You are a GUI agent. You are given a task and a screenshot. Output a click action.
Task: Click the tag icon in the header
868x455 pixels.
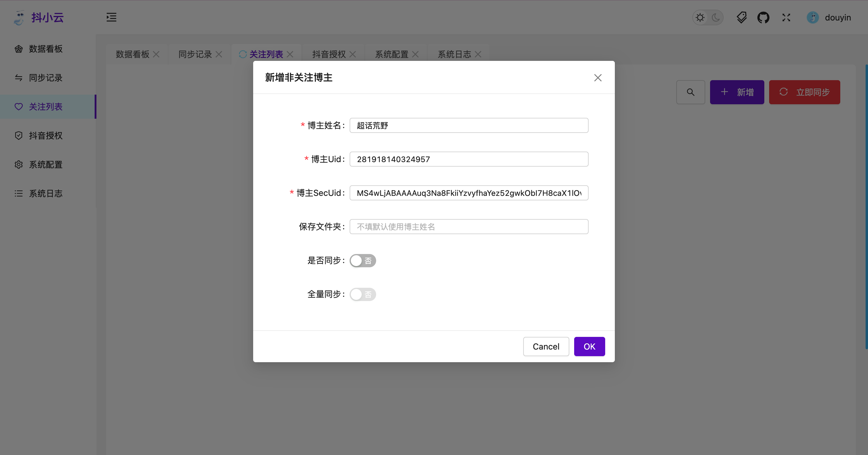coord(741,17)
